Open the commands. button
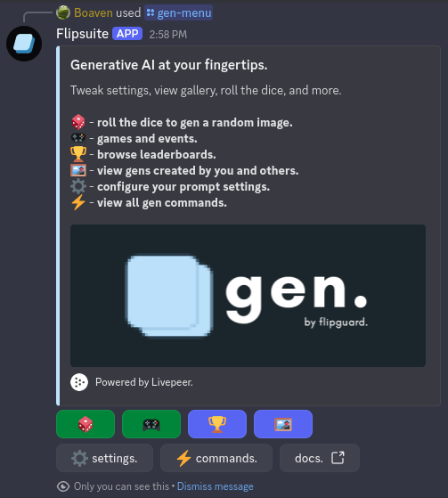This screenshot has height=498, width=448. (216, 458)
